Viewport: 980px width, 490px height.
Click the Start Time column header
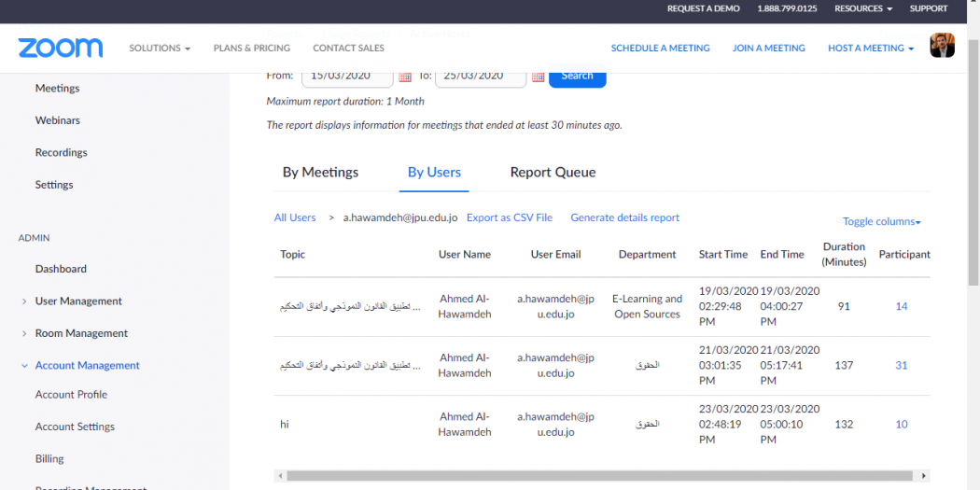723,255
